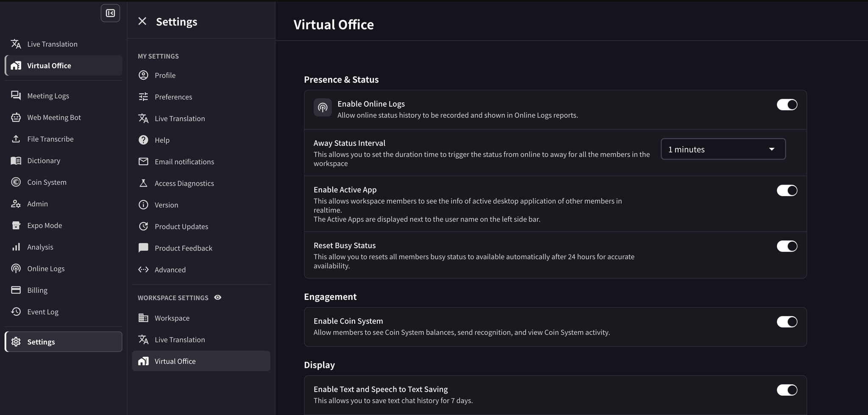The width and height of the screenshot is (868, 415).
Task: Click the MY SETTINGS section label
Action: 158,56
